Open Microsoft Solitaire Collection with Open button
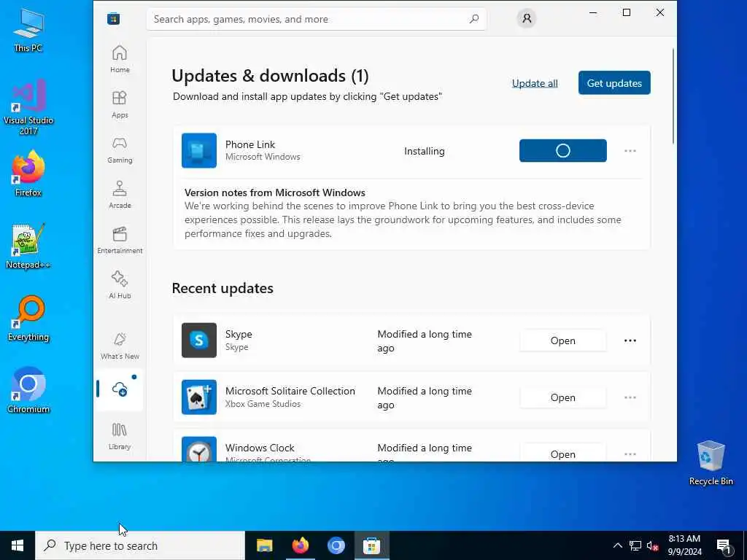The image size is (747, 560). pos(562,397)
